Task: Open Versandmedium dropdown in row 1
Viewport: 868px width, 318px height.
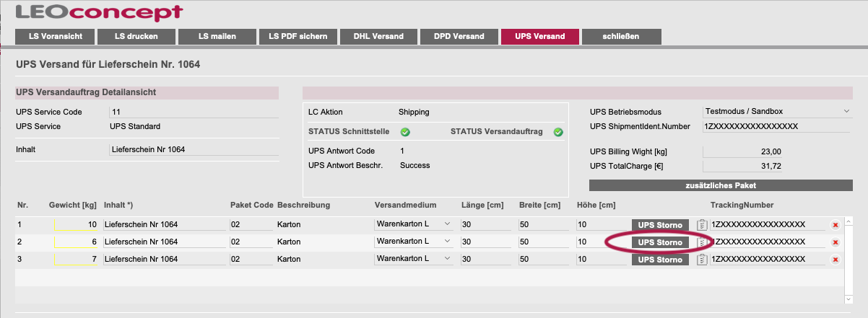Action: tap(415, 224)
